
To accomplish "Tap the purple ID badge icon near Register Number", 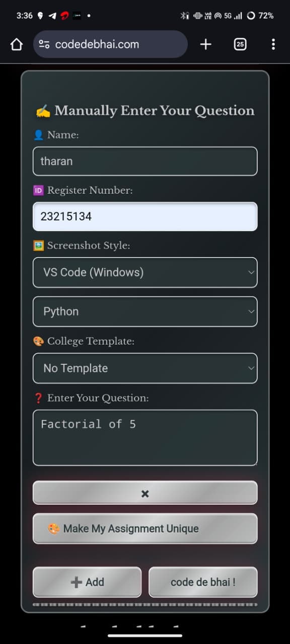I will tap(39, 190).
